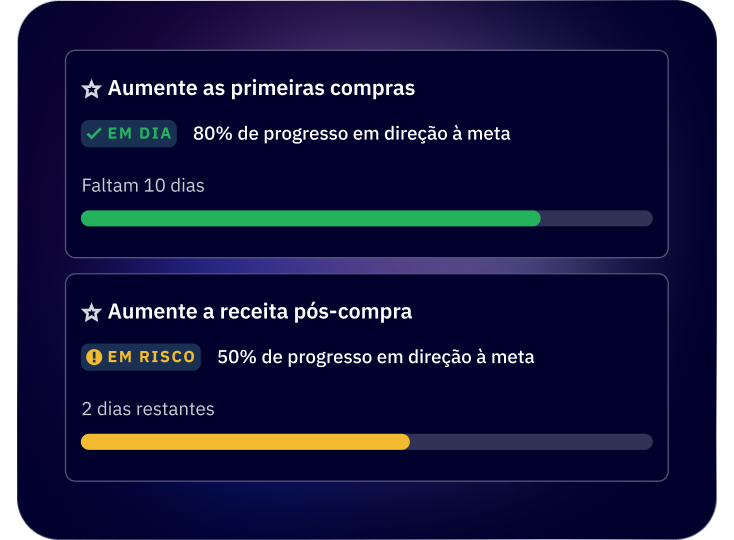Click the right end of the yellow progress fill

coord(405,442)
